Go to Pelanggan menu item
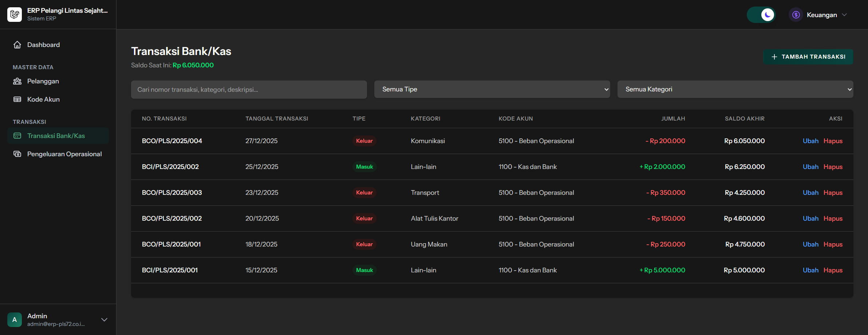The width and height of the screenshot is (868, 335). pos(43,81)
